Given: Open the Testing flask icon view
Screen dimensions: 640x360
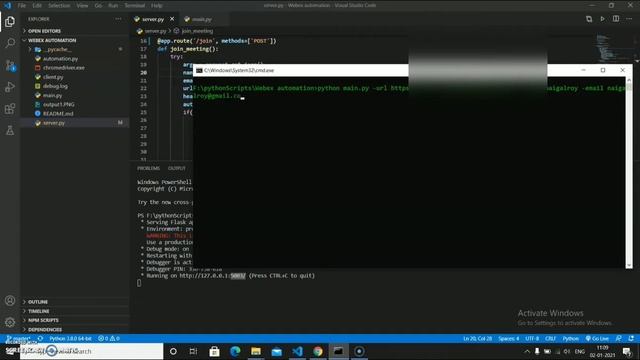Looking at the screenshot, I should (x=10, y=131).
